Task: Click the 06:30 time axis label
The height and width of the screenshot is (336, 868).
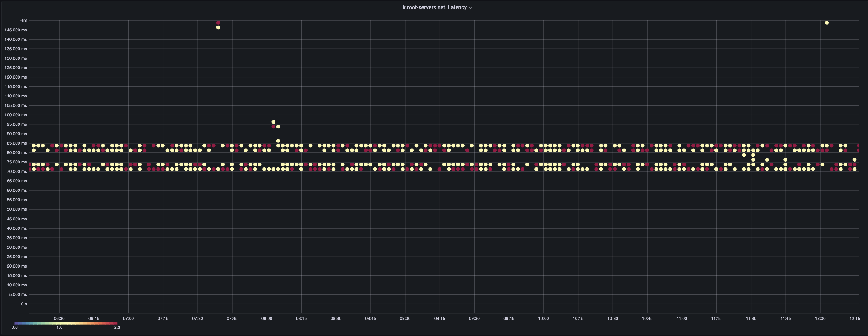Action: tap(59, 318)
